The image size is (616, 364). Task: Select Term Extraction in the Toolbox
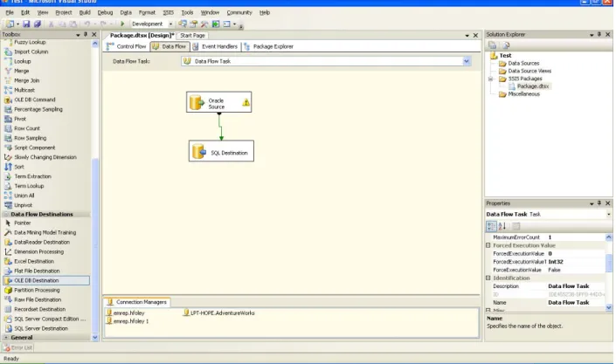pos(32,176)
